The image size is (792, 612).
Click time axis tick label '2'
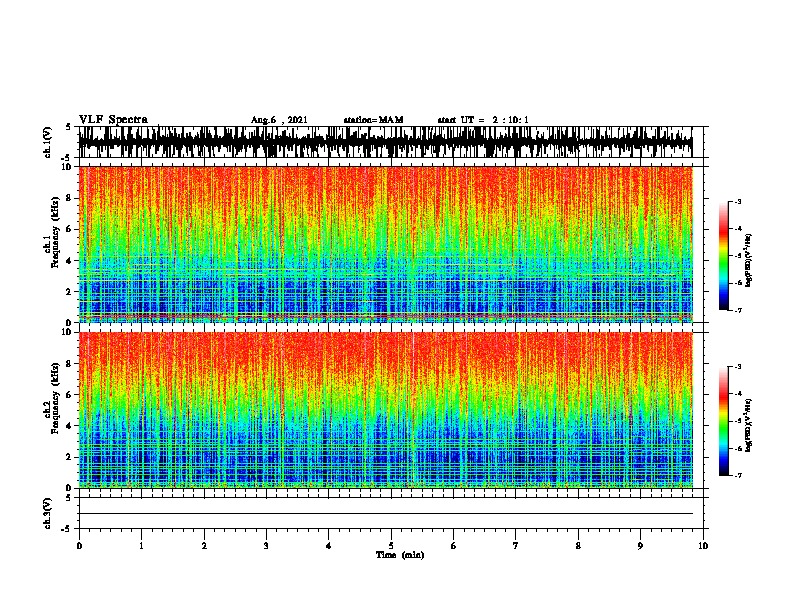point(204,546)
